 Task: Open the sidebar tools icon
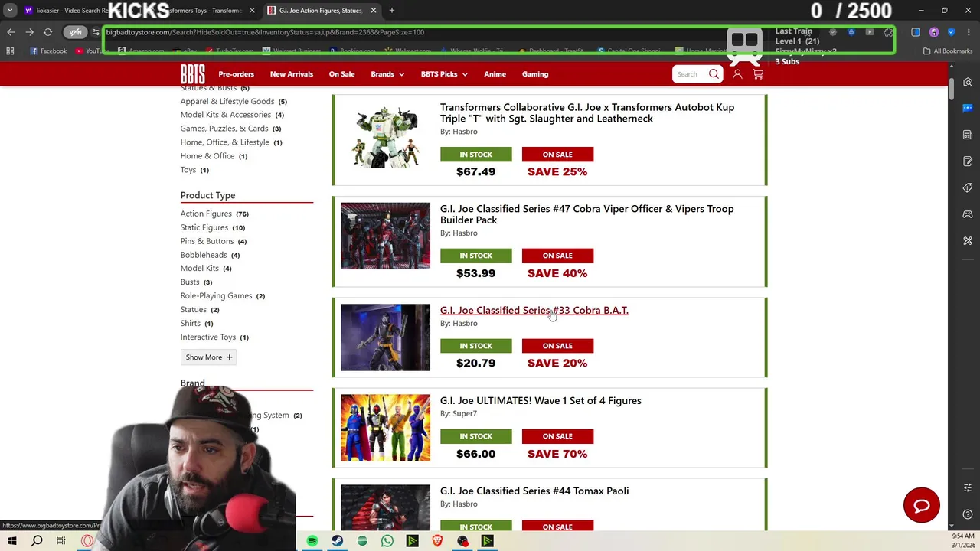[968, 241]
